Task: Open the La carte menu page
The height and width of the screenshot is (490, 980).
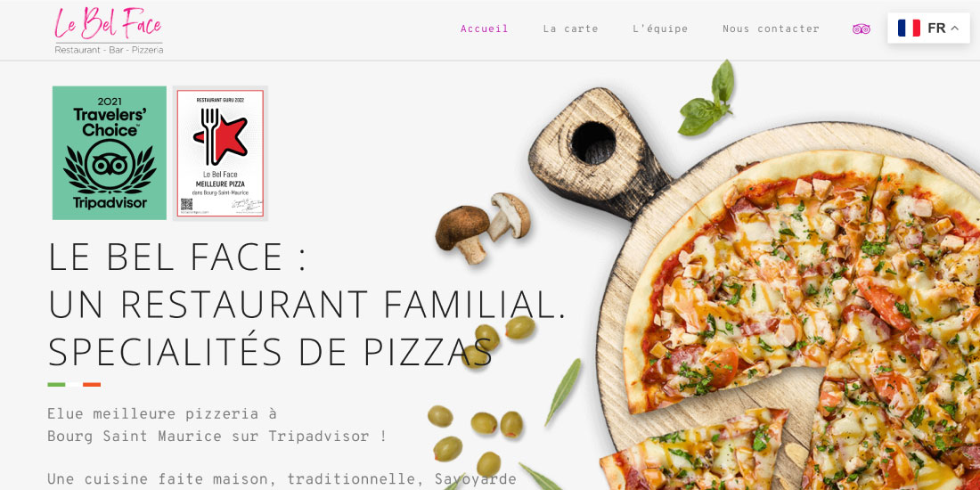Action: pyautogui.click(x=570, y=29)
